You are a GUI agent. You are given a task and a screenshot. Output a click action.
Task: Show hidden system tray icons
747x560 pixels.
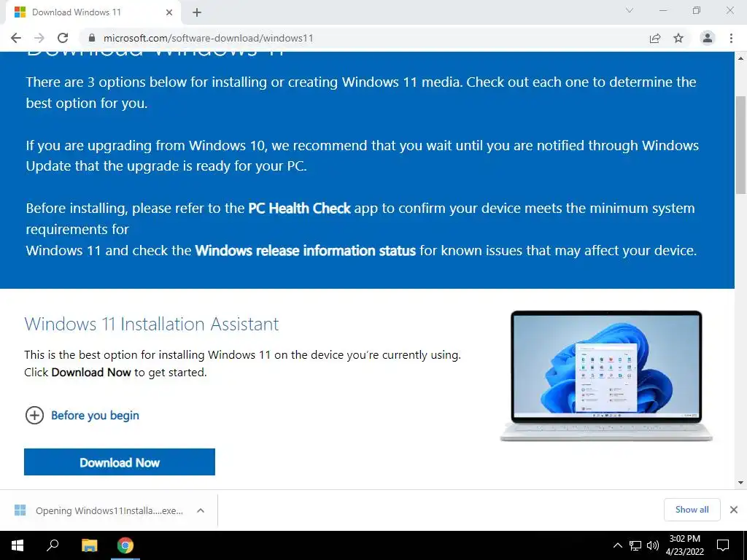pos(617,545)
